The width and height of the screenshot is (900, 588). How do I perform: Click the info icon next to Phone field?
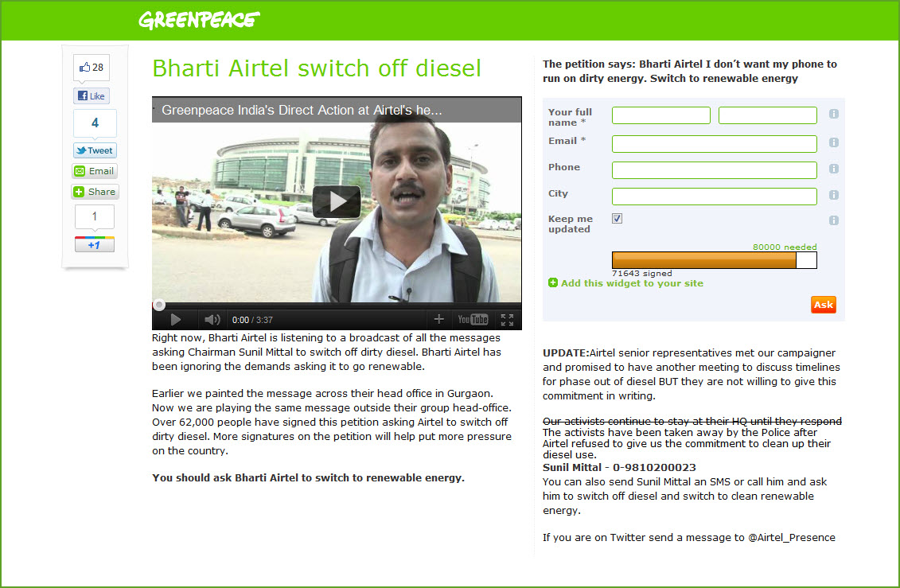pos(834,169)
